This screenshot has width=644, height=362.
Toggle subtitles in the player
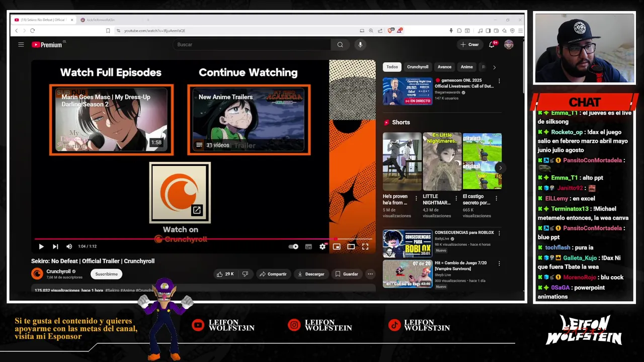click(x=308, y=246)
